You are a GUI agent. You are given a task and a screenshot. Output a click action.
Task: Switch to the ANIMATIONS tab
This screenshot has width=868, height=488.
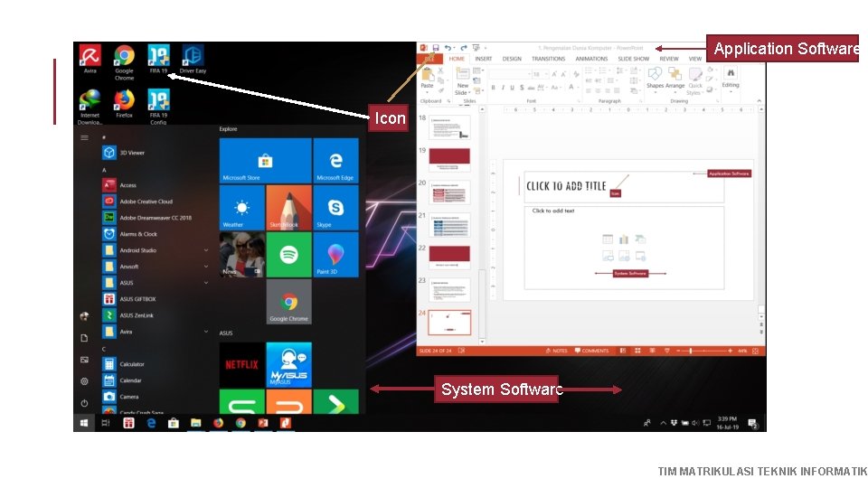[591, 59]
